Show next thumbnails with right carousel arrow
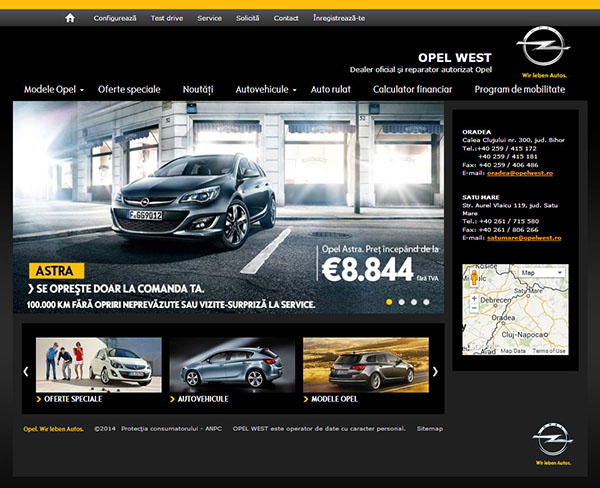The height and width of the screenshot is (488, 600). [x=435, y=371]
